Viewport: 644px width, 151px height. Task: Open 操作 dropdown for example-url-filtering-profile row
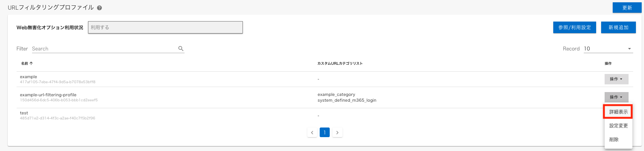pyautogui.click(x=616, y=97)
